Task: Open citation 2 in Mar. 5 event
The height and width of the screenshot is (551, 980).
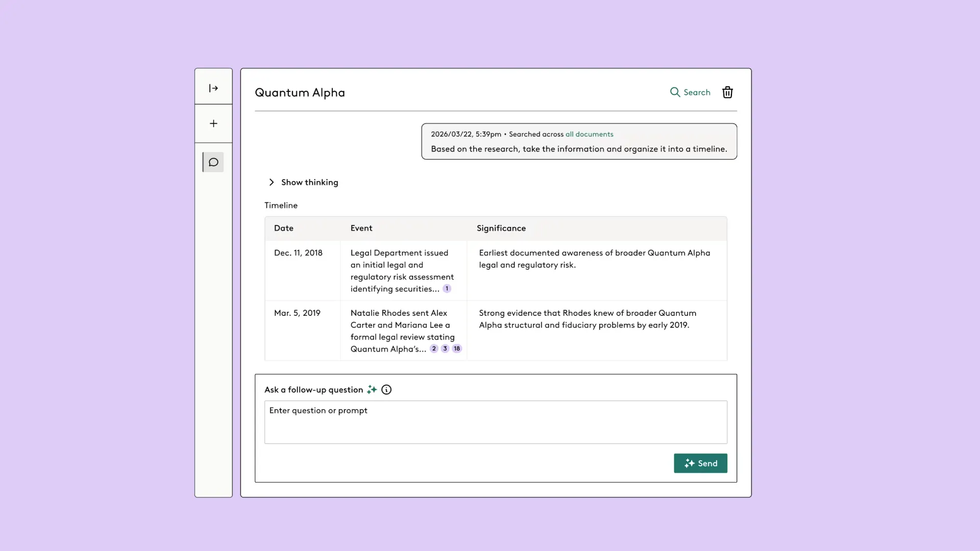Action: [x=434, y=349]
